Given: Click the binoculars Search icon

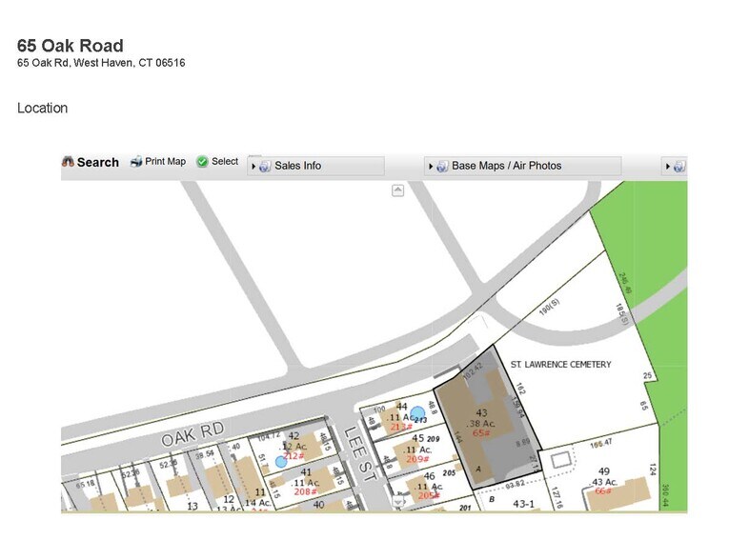Looking at the screenshot, I should click(x=68, y=162).
